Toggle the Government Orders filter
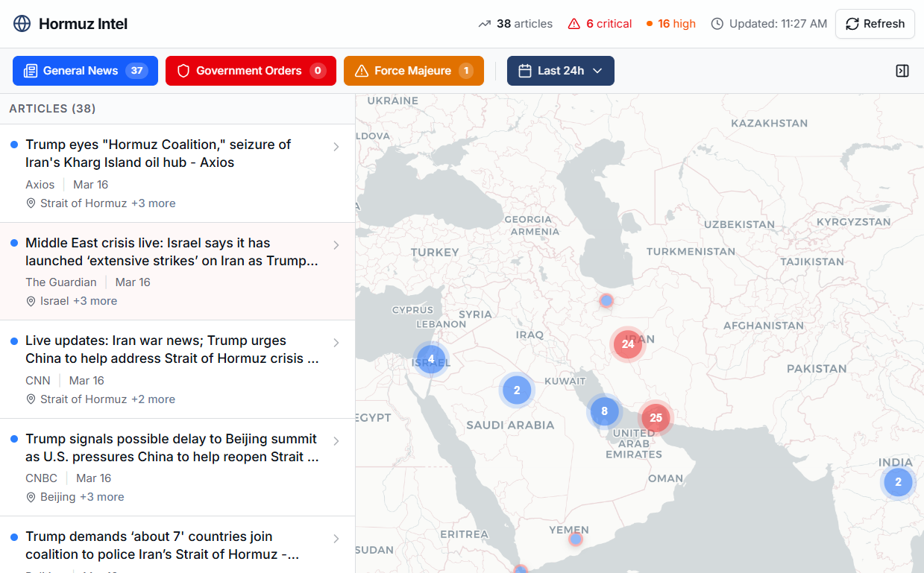924x573 pixels. (x=251, y=71)
